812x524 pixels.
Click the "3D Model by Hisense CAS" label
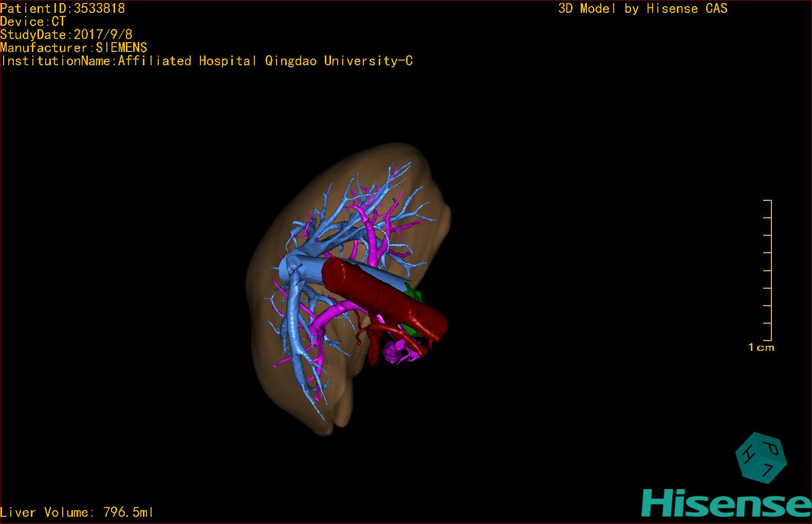click(643, 8)
